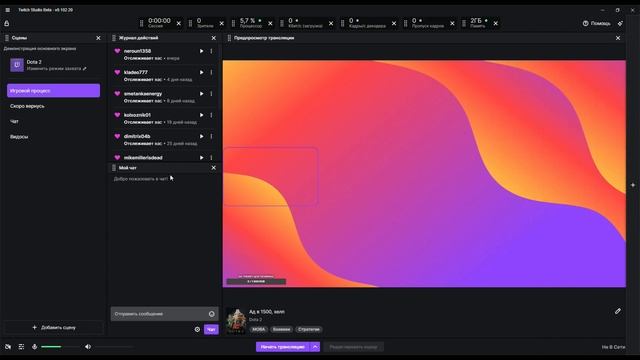Click the username dimitrix04b
This screenshot has width=640, height=360.
pyautogui.click(x=137, y=136)
